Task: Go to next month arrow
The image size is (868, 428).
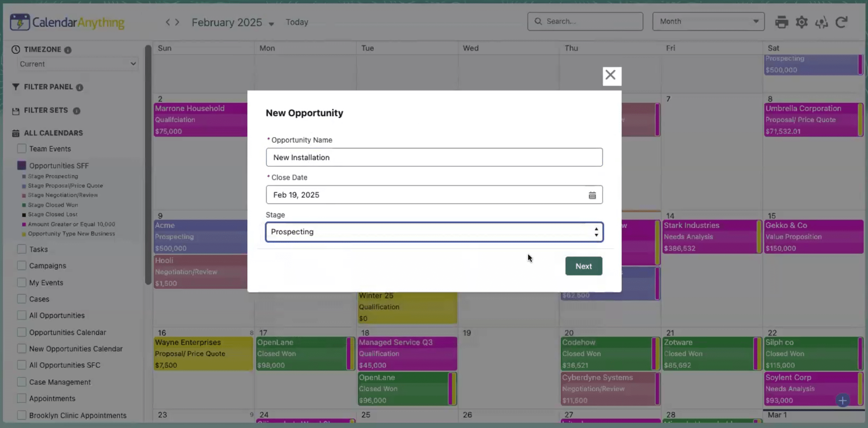Action: (177, 22)
